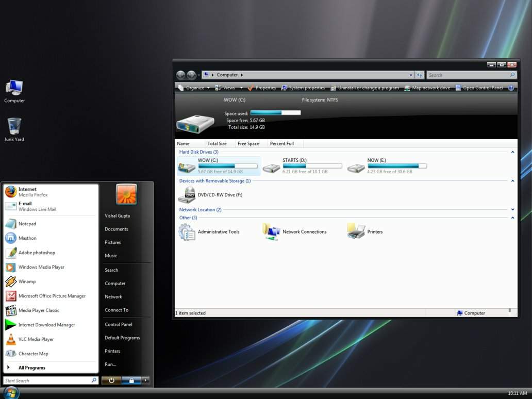Launch Media Player Classic
The height and width of the screenshot is (399, 532).
pos(51,310)
